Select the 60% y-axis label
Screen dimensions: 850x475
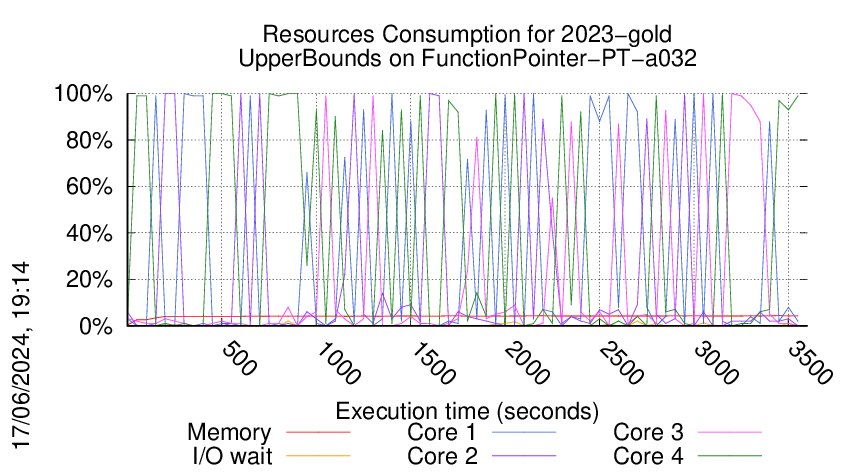click(89, 187)
